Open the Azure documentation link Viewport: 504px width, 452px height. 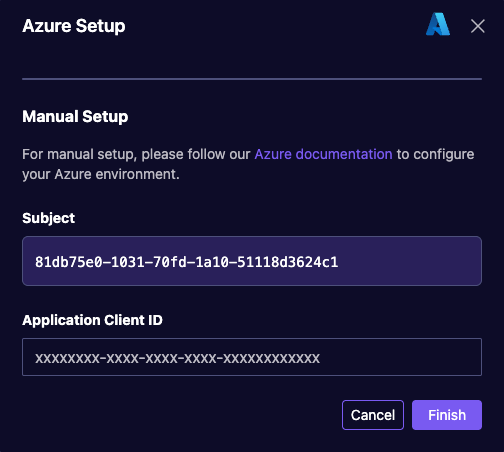323,154
